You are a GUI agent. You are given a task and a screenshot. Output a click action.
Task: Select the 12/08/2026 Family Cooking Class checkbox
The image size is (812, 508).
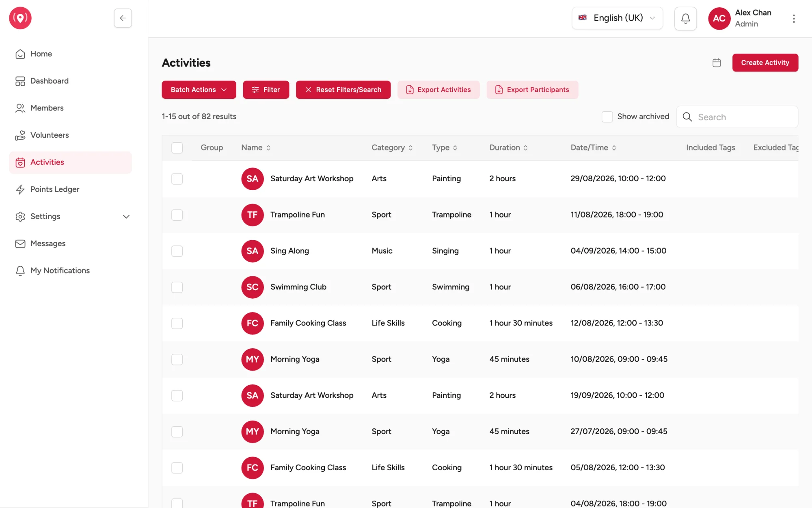(x=177, y=323)
